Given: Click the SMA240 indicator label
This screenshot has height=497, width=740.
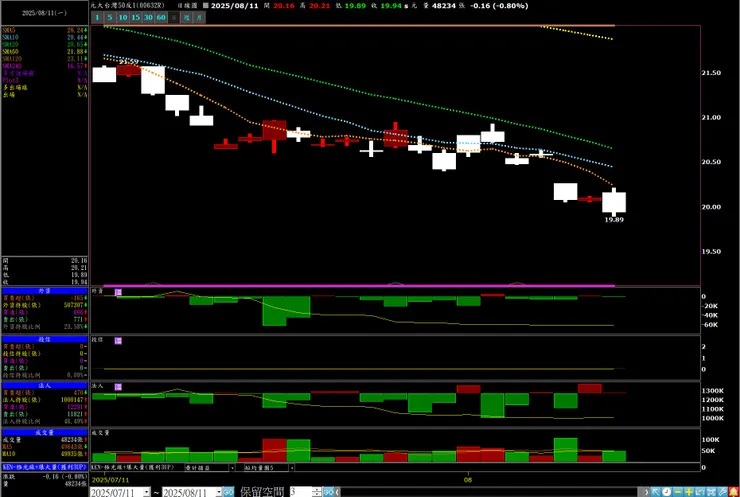Looking at the screenshot, I should pos(12,66).
